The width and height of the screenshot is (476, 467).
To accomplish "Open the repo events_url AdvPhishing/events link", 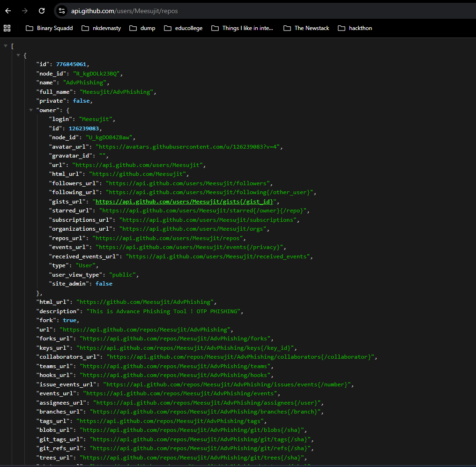I will [180, 393].
